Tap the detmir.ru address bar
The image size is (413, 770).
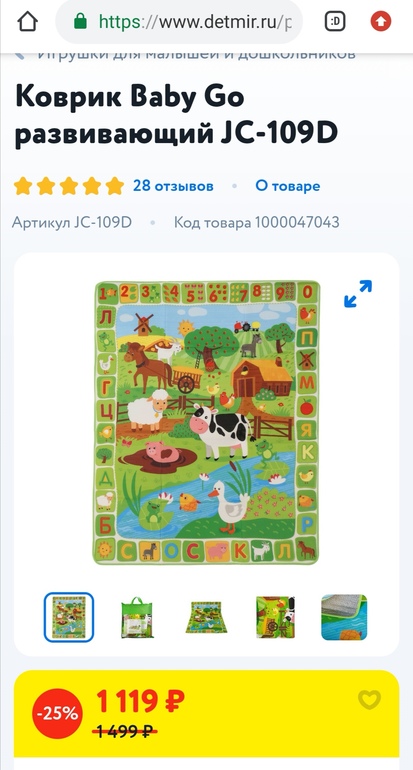click(x=179, y=22)
